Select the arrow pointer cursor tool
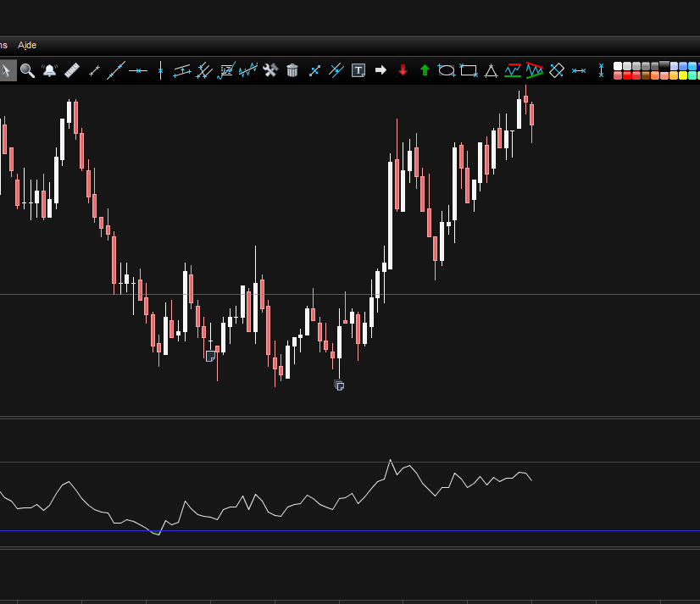 [x=6, y=70]
